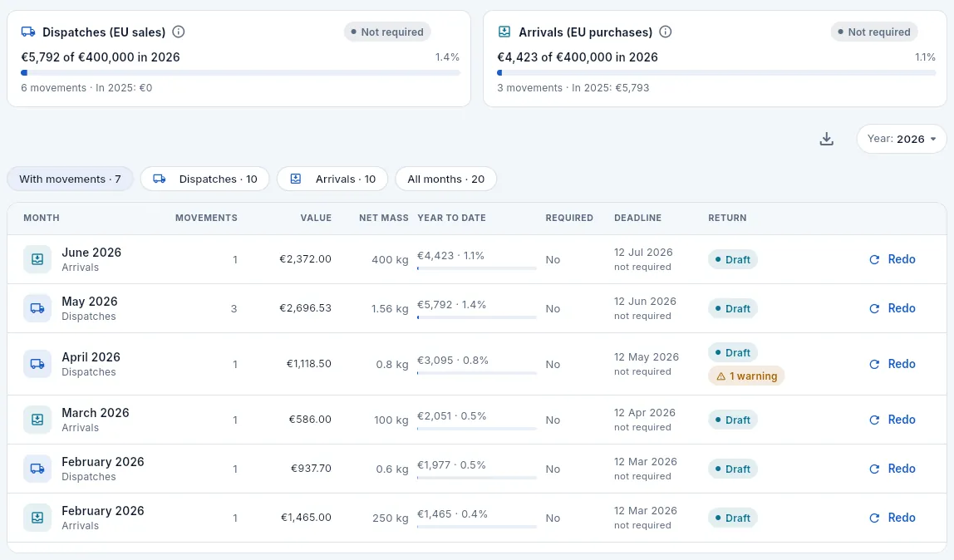The width and height of the screenshot is (954, 560).
Task: Click the June 2026 month name
Action: 91,253
